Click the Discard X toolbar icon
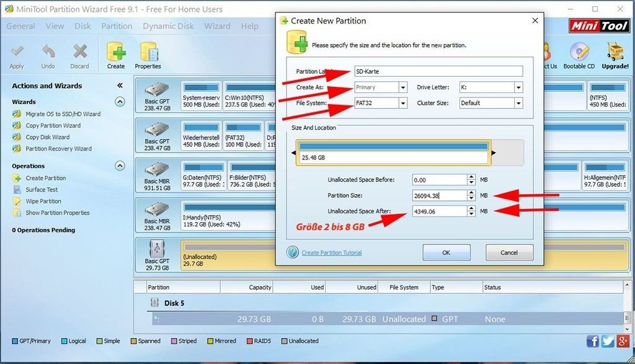This screenshot has height=364, width=635. tap(80, 52)
